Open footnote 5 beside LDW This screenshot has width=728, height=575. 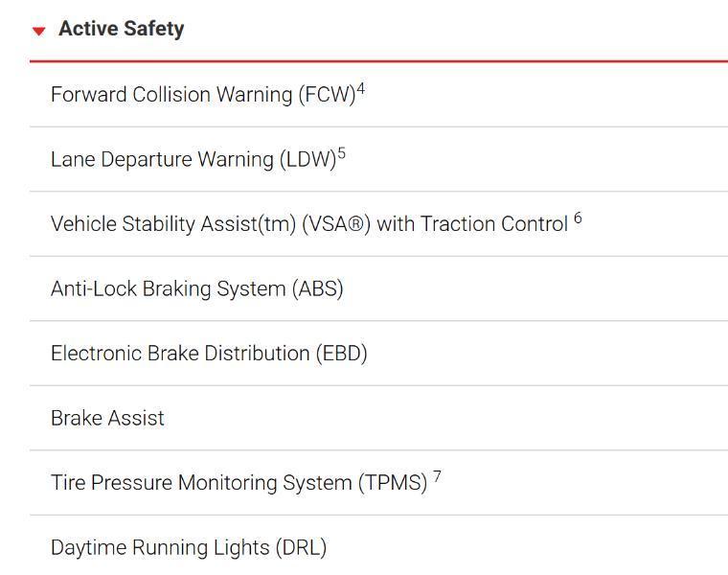342,153
